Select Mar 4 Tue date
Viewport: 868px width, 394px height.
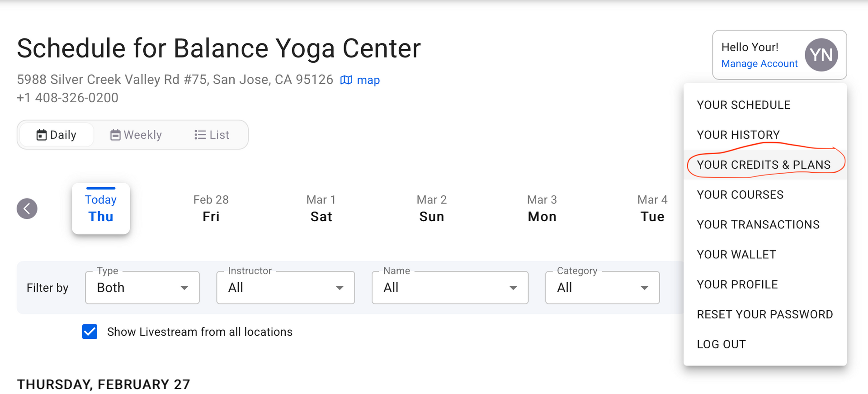click(x=652, y=209)
